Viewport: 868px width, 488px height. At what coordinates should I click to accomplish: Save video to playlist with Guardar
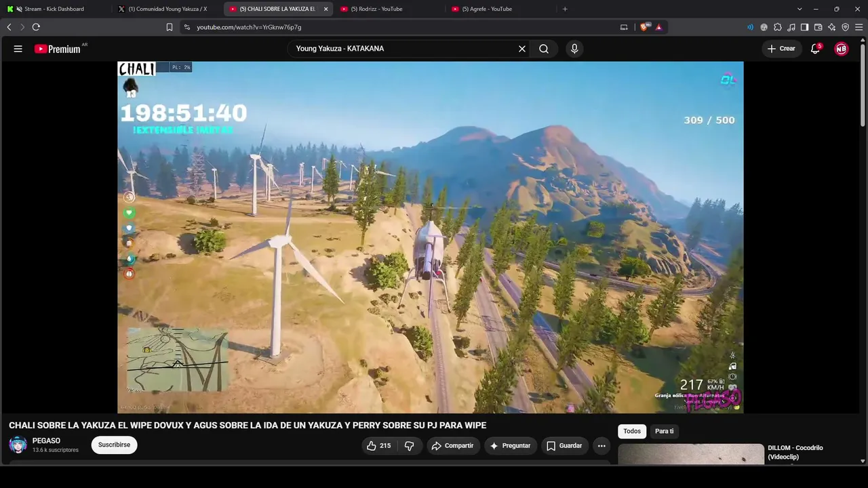[564, 445]
